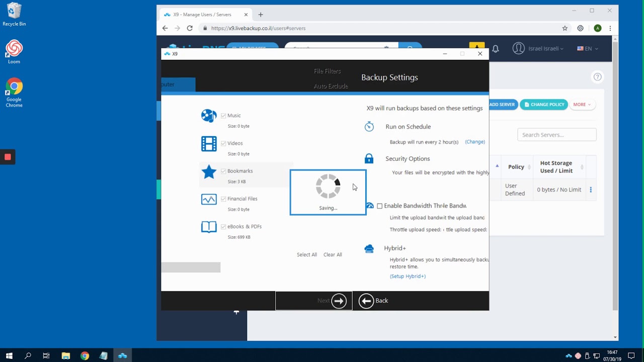Toggle the Videos checkbox
The image size is (644, 362).
pyautogui.click(x=223, y=143)
